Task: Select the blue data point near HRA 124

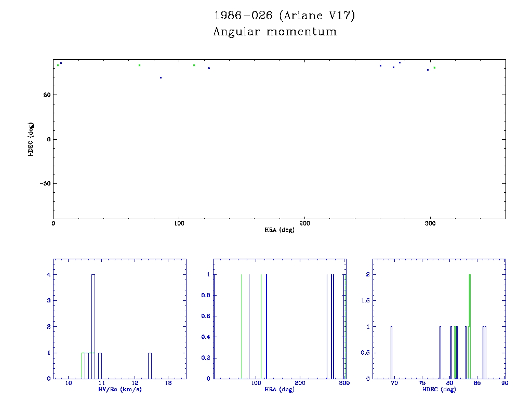Action: click(x=209, y=68)
